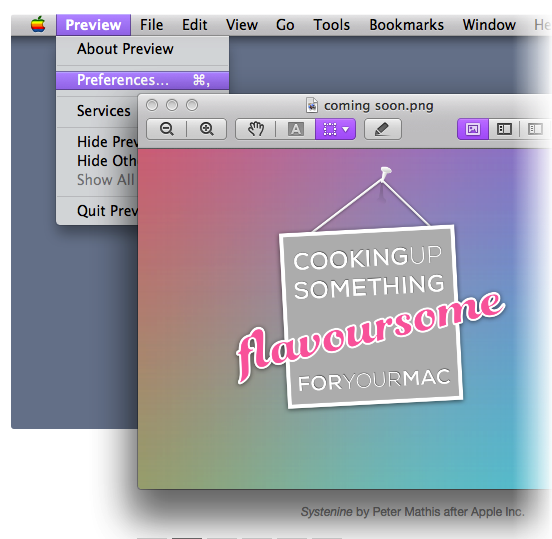Select the rectangular selection tool
The image size is (552, 539).
pyautogui.click(x=330, y=129)
